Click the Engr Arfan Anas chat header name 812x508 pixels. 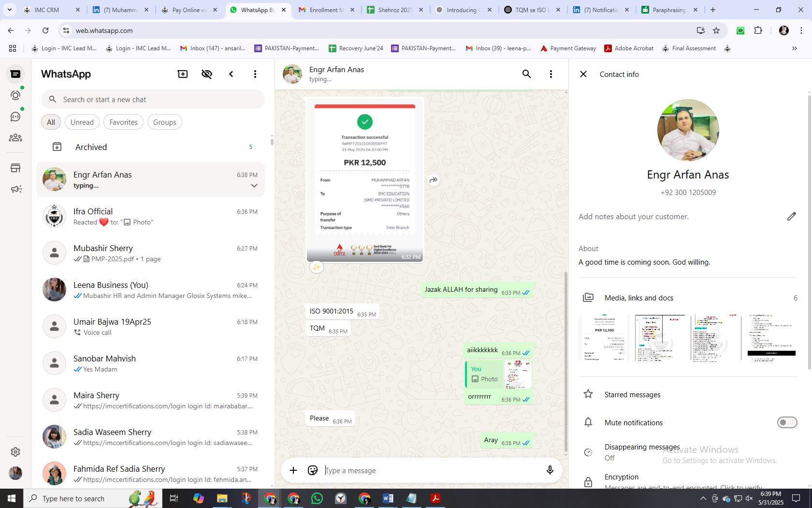coord(336,69)
